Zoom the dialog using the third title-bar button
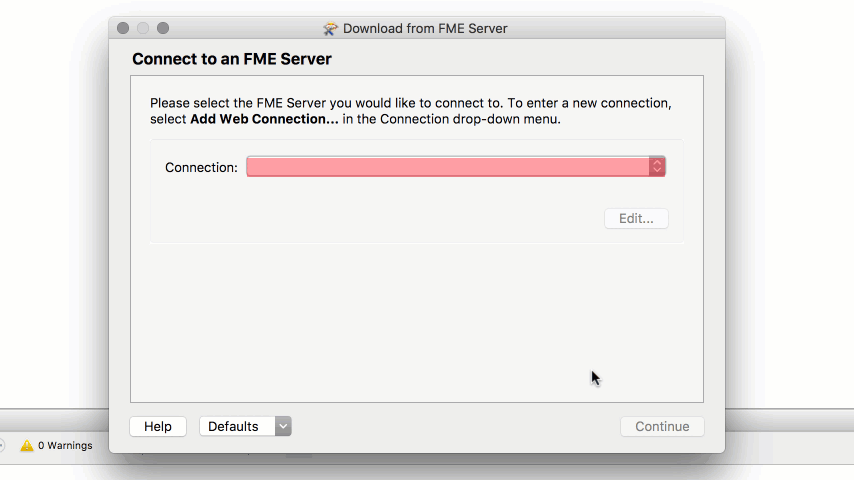854x480 pixels. tap(163, 28)
